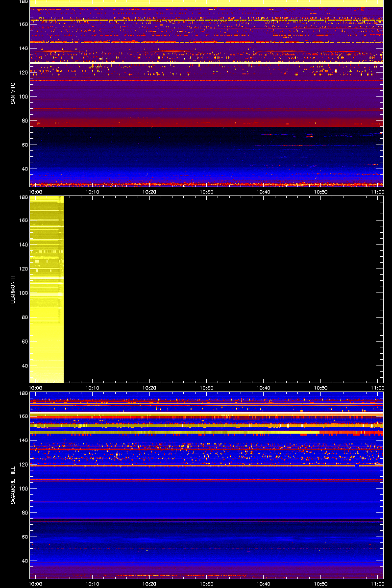Click the 10:10 tick under Learmonth
Viewport: 392px width, 588px height.
[93, 388]
